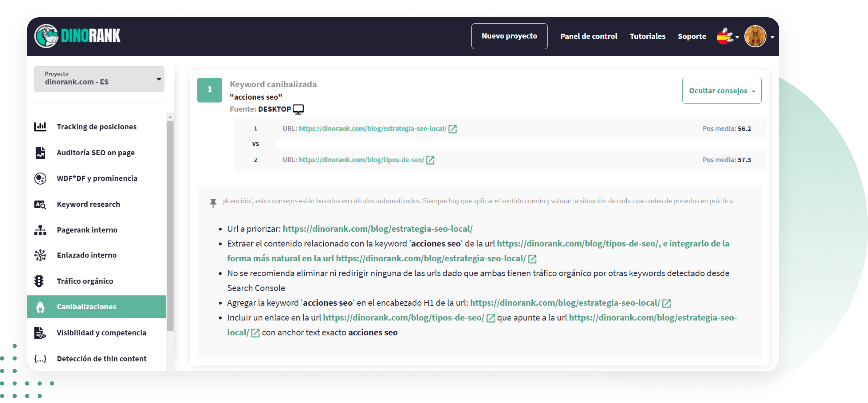Image resolution: width=868 pixels, height=403 pixels.
Task: Open WDF*DF y prominencia section
Action: coord(97,178)
